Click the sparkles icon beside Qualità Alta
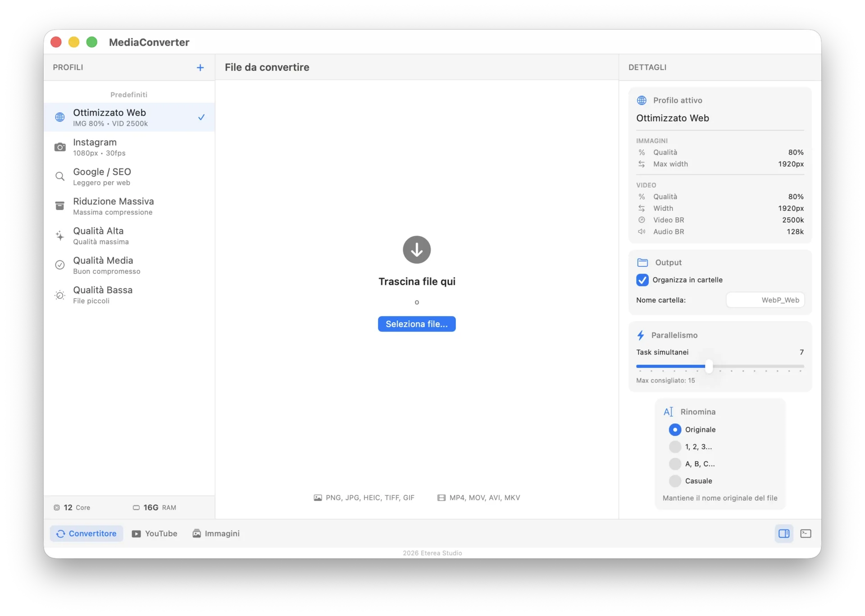865x616 pixels. tap(60, 236)
